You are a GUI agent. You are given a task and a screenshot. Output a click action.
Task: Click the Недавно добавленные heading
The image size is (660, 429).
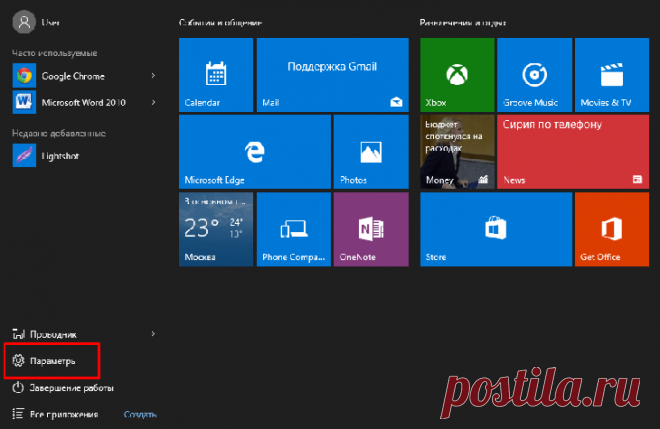(59, 133)
